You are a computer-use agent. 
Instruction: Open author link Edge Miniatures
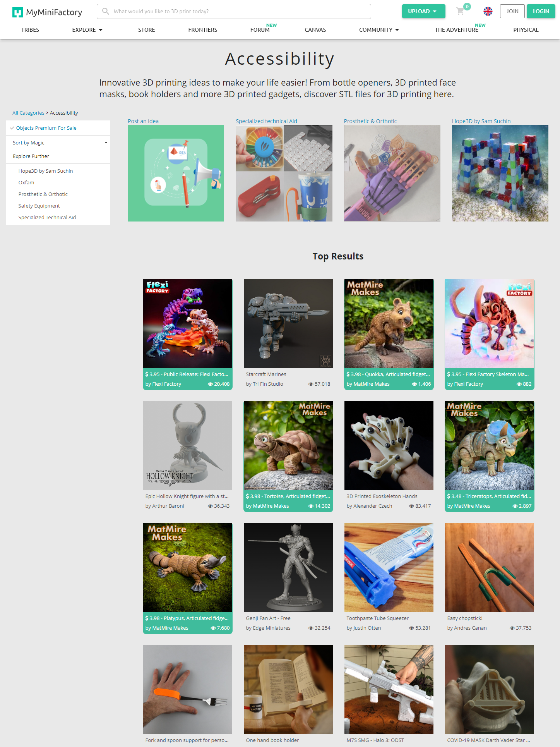tap(272, 628)
